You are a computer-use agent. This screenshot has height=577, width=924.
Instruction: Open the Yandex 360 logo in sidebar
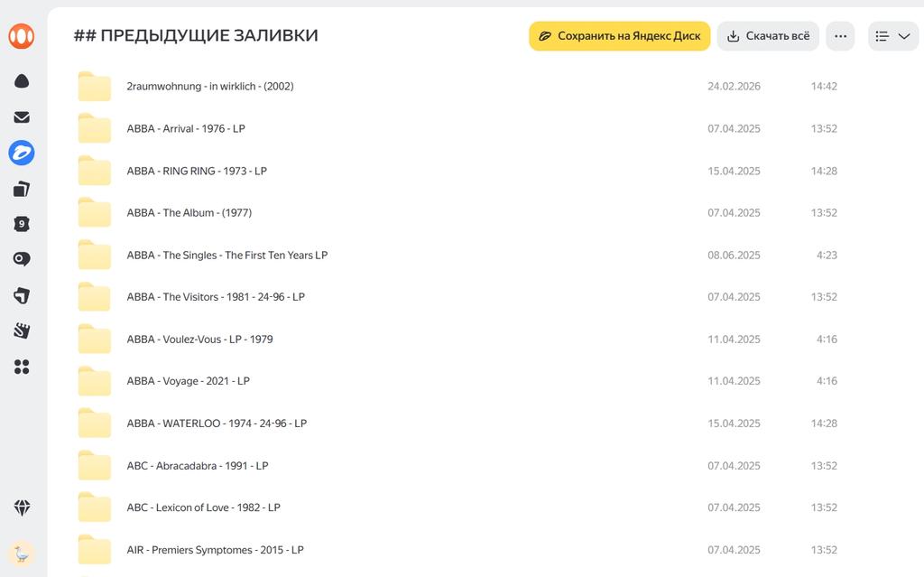tap(22, 37)
